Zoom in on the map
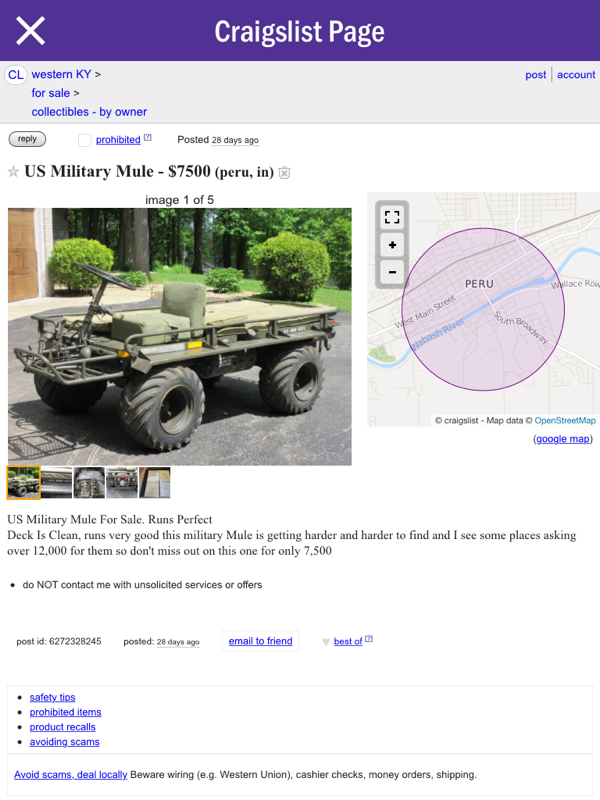The image size is (600, 800). point(392,245)
